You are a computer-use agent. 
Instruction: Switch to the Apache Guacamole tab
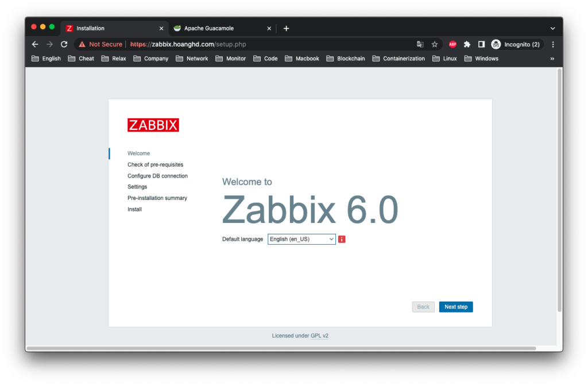222,29
